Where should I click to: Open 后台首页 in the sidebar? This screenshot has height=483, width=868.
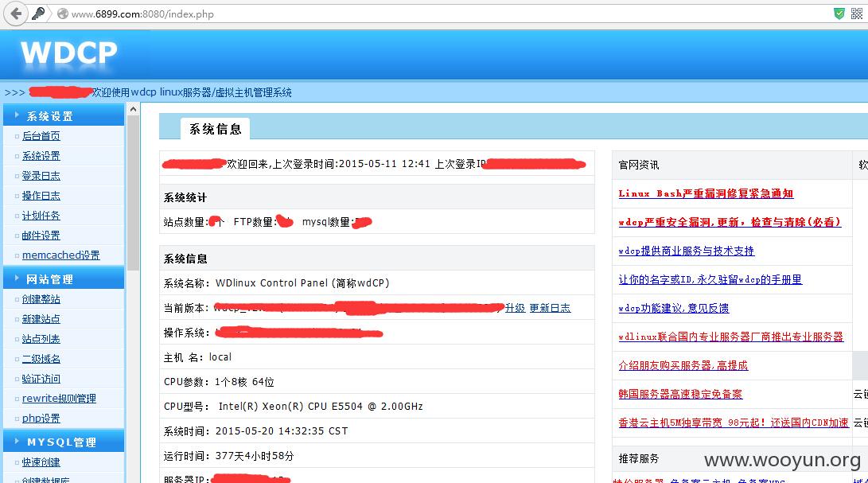pos(41,136)
